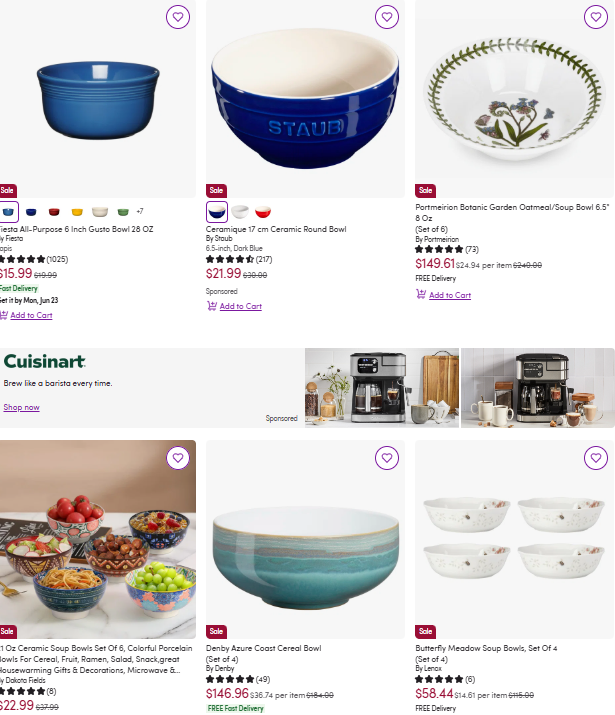Heart the Butterfly Meadow Soup Bowls
Viewport: 615px width, 715px height.
pos(596,458)
